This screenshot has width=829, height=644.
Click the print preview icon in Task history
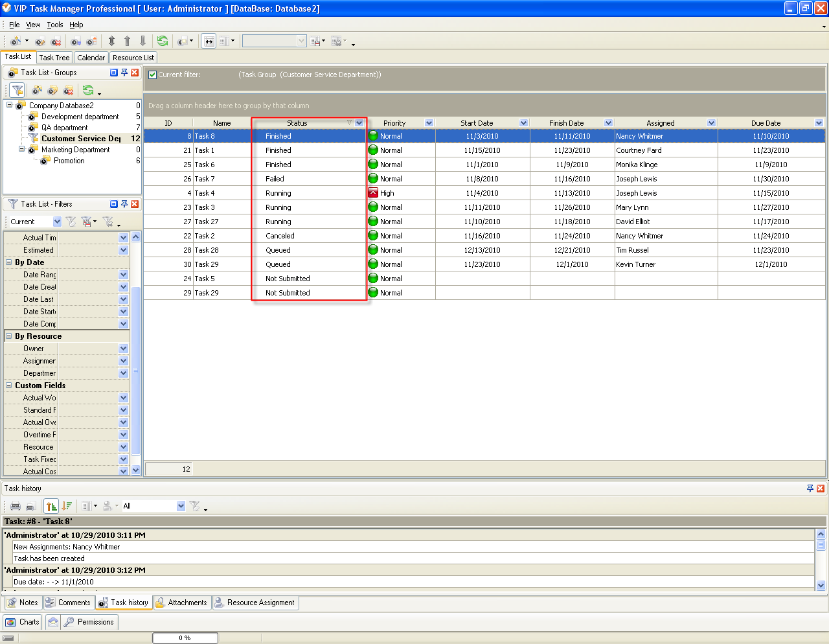click(30, 506)
